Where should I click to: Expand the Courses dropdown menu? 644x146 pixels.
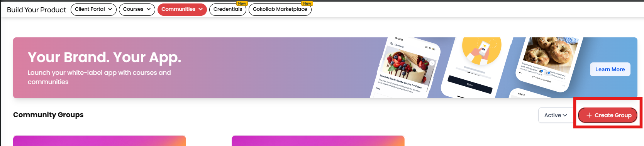click(x=137, y=10)
